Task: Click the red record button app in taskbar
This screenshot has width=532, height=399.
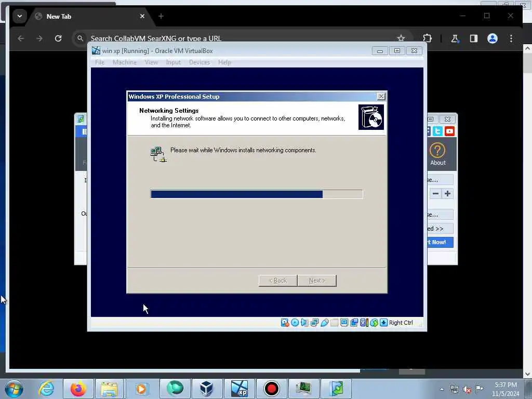Action: tap(271, 389)
